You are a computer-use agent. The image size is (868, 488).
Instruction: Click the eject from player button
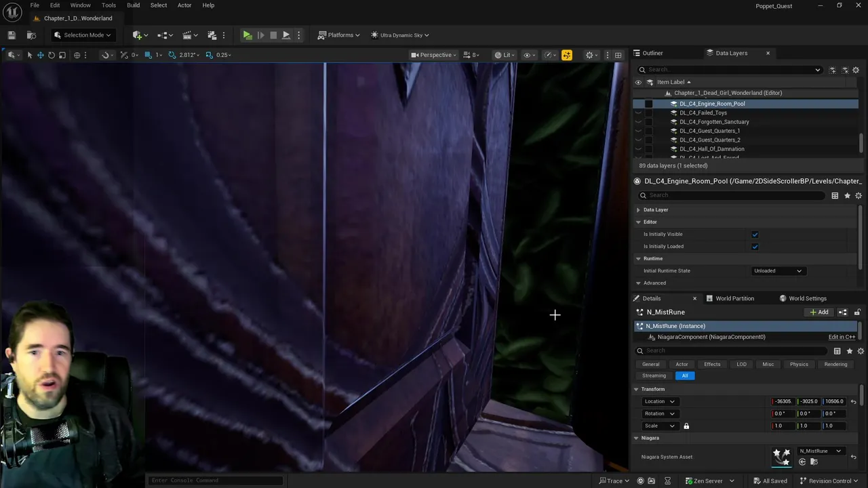(x=286, y=35)
